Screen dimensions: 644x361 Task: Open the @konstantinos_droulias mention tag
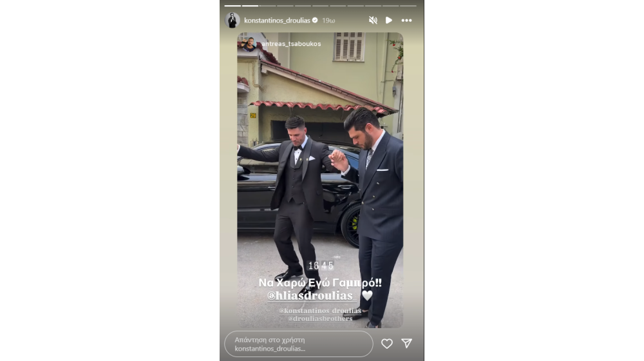coord(320,311)
